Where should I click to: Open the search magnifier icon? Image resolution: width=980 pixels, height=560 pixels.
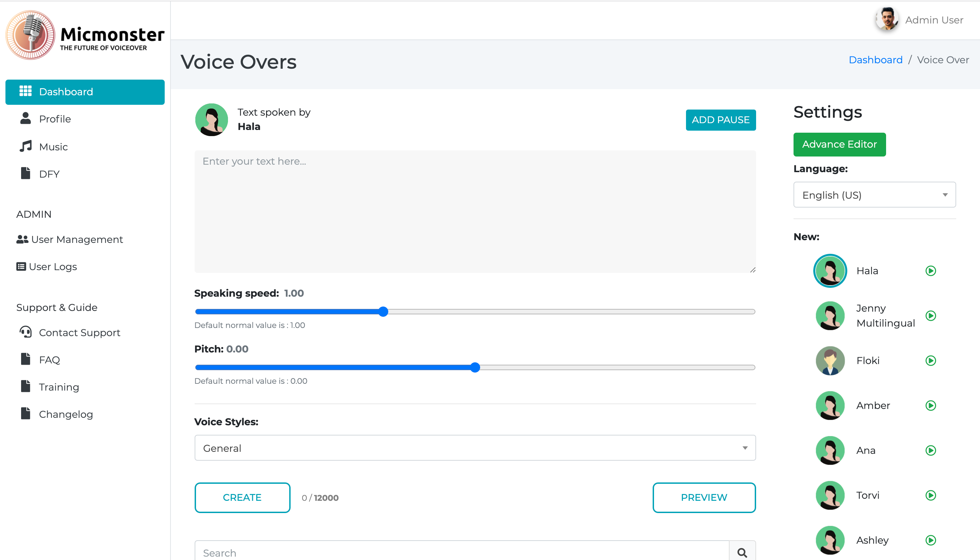coord(741,553)
